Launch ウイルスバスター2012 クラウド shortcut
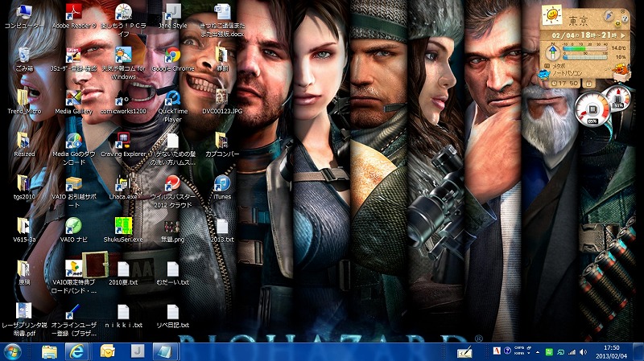 [173, 191]
